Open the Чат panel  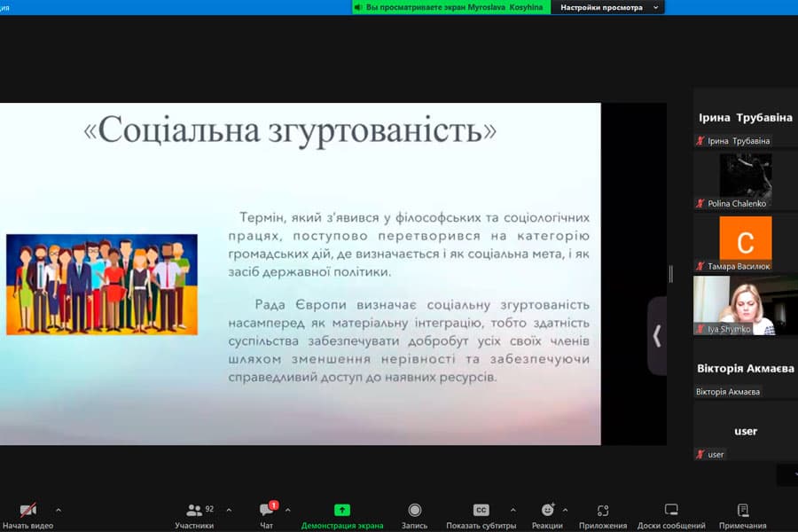(268, 510)
